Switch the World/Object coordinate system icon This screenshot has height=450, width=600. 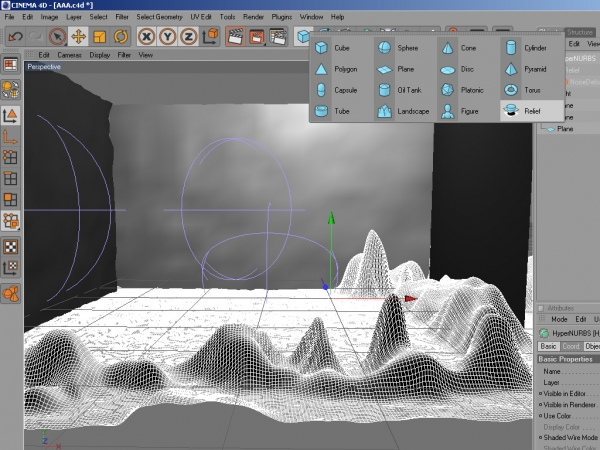pyautogui.click(x=210, y=37)
